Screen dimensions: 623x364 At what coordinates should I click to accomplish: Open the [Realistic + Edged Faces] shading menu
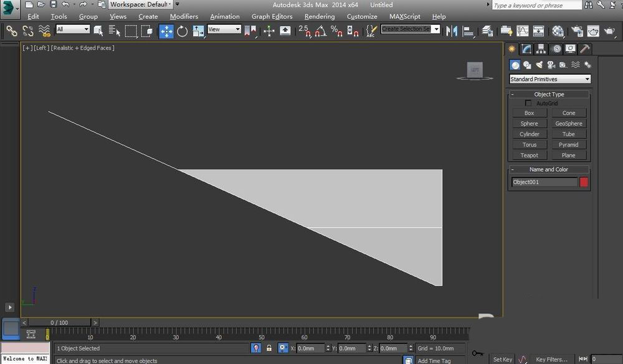click(83, 48)
